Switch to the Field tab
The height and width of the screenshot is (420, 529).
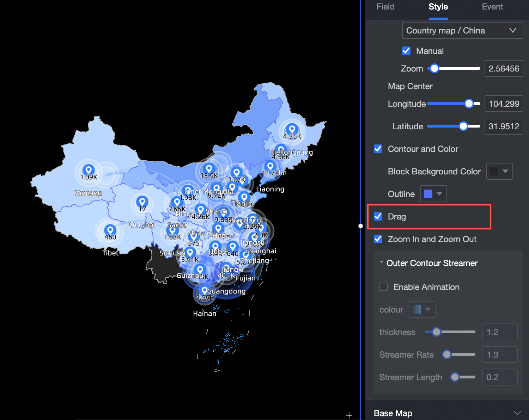pyautogui.click(x=385, y=7)
